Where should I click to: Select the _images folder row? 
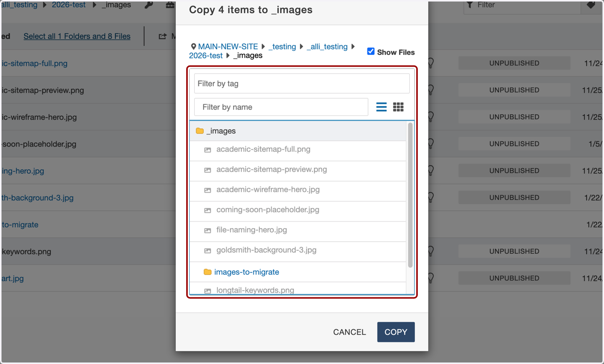point(298,131)
